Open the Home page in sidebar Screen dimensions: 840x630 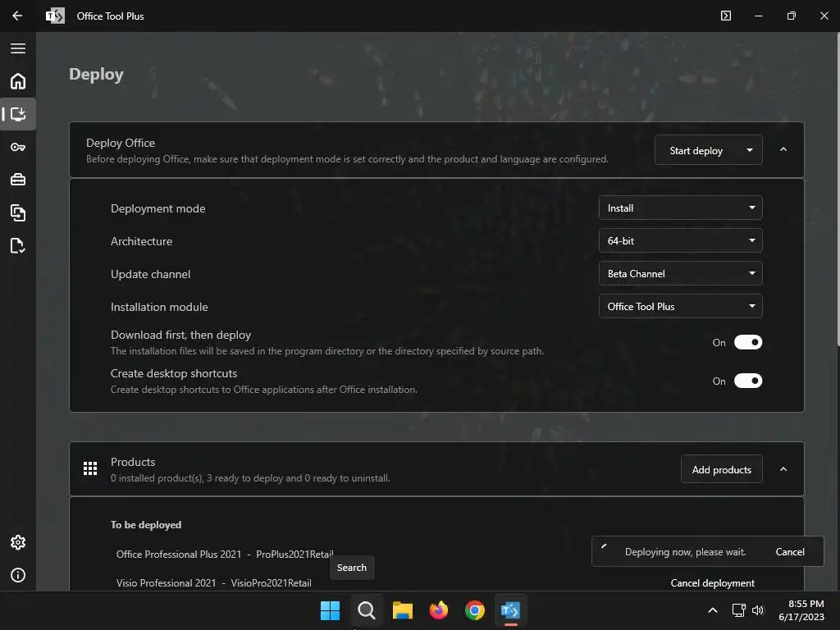point(18,81)
